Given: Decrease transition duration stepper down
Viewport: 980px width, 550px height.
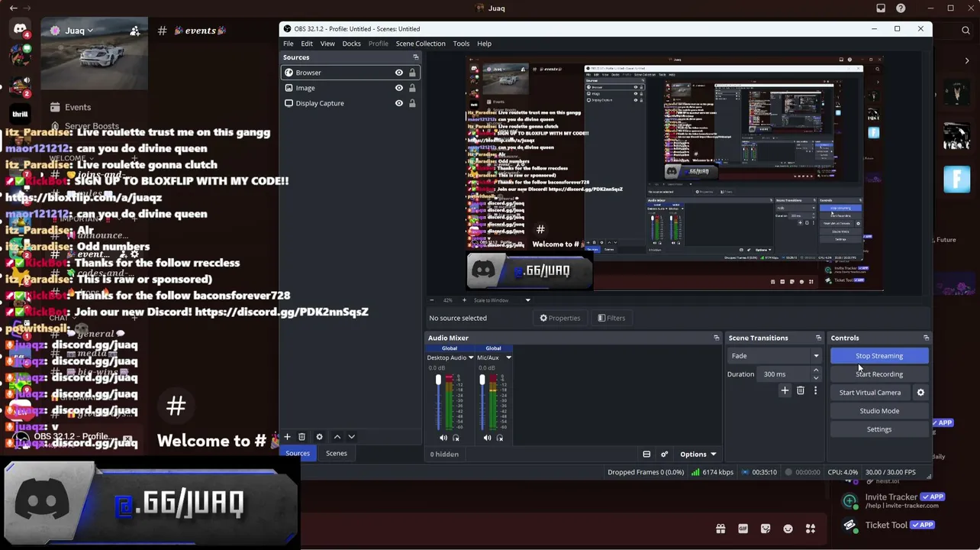Looking at the screenshot, I should tap(816, 377).
